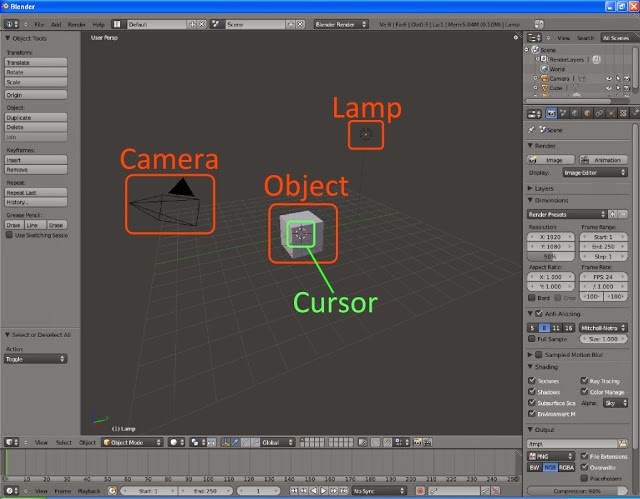Open the Blender Render engine dropdown
This screenshot has width=640, height=499.
coord(341,24)
